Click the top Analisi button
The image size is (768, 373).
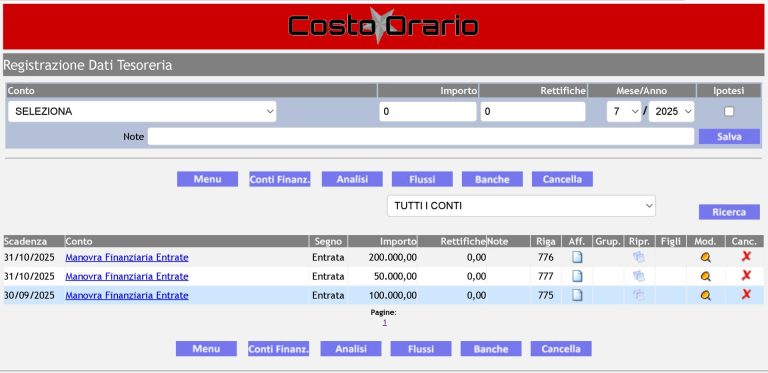pos(352,179)
